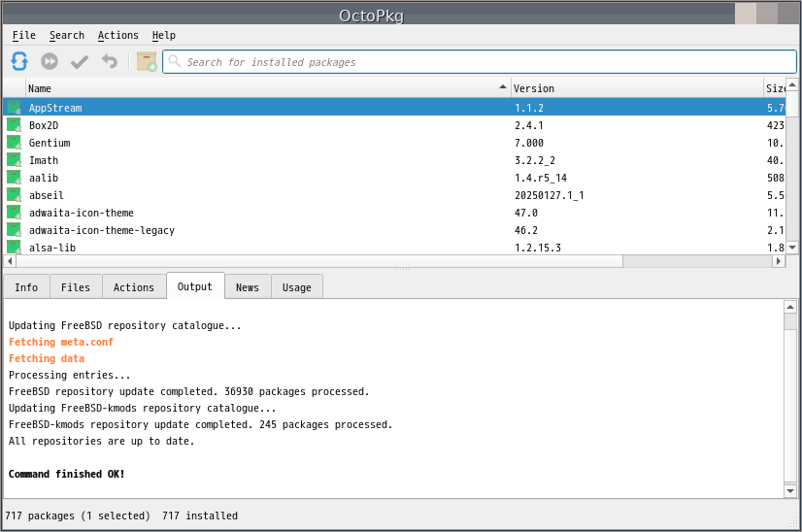Sort packages by Version column header

pyautogui.click(x=637, y=88)
